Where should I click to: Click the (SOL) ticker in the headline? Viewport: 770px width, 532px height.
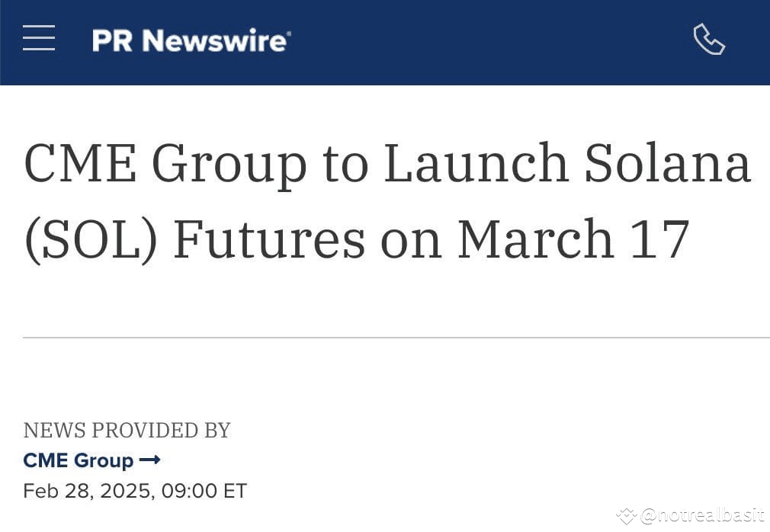[91, 240]
